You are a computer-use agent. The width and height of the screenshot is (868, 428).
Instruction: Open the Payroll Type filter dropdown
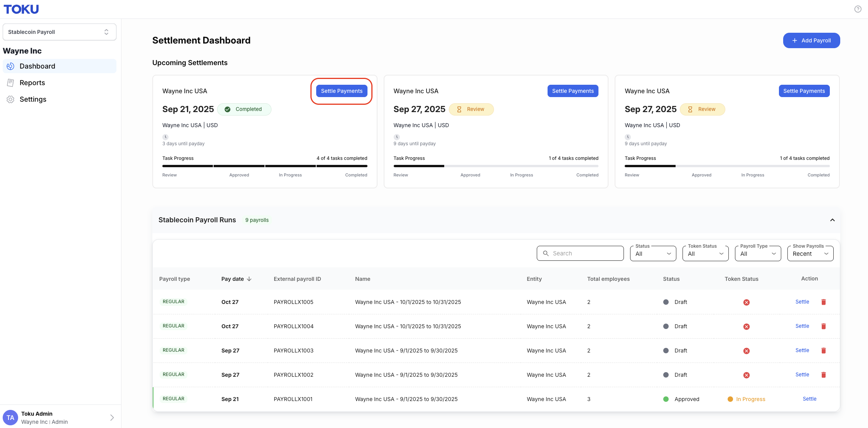[758, 253]
